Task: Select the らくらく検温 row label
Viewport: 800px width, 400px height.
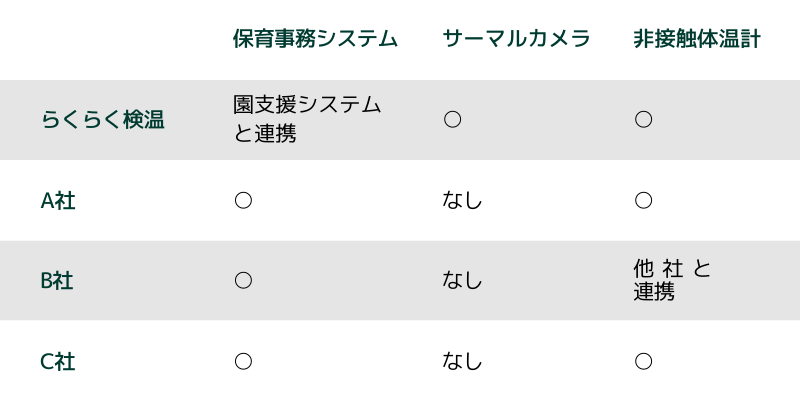Action: 103,120
